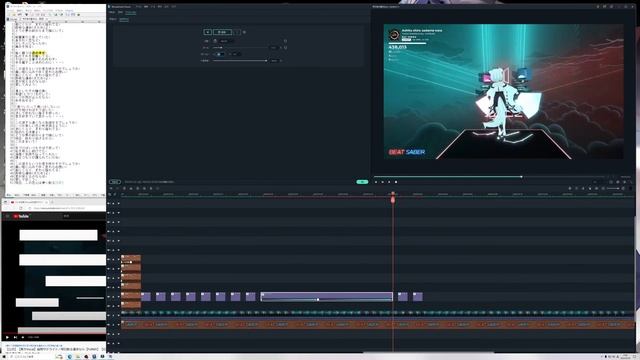
Task: Click the yellow highlighted text in the text editor
Action: tap(39, 53)
